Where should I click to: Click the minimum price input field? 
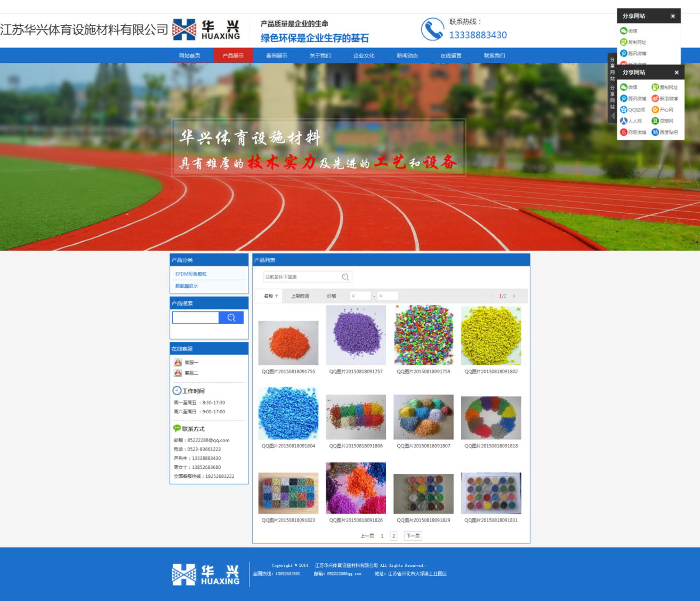360,296
